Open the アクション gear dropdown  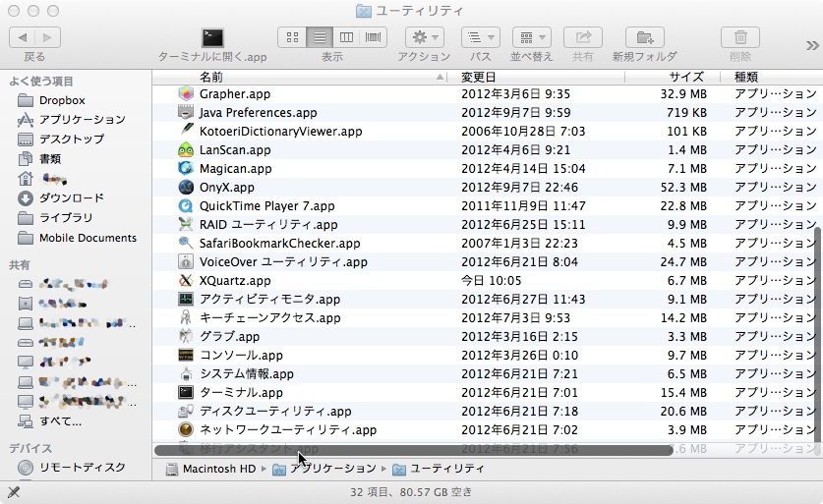click(424, 37)
